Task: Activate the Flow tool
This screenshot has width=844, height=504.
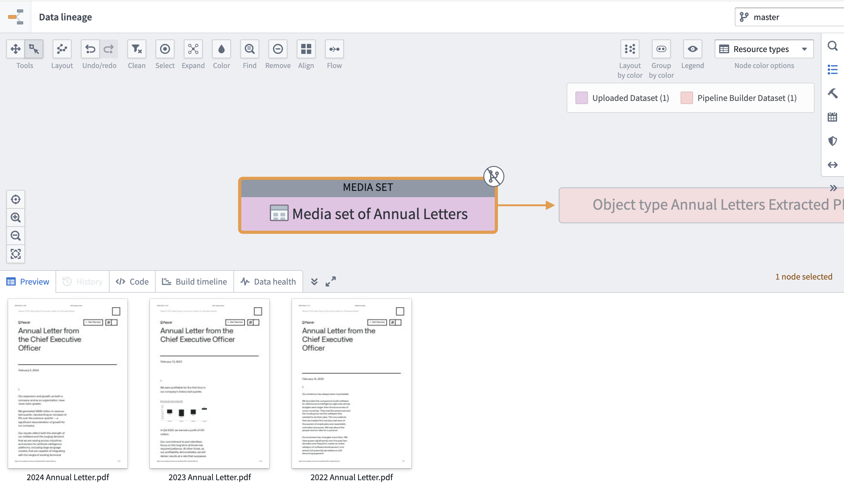Action: pyautogui.click(x=334, y=49)
